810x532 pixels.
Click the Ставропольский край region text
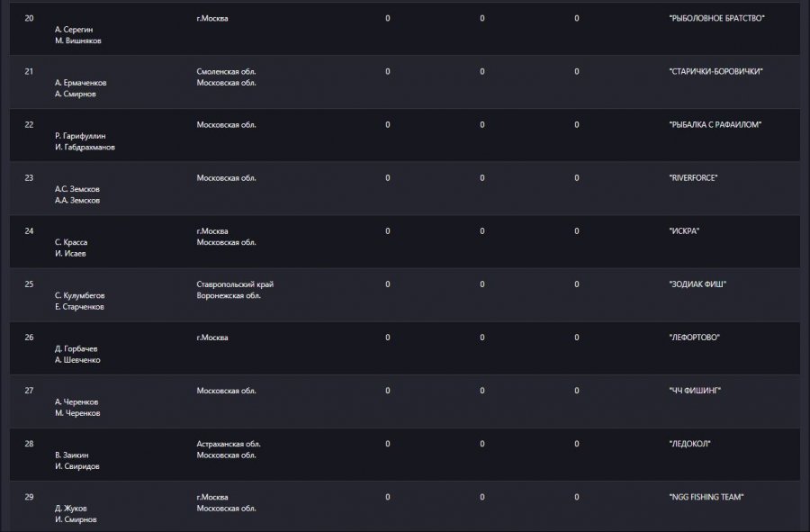(x=235, y=284)
